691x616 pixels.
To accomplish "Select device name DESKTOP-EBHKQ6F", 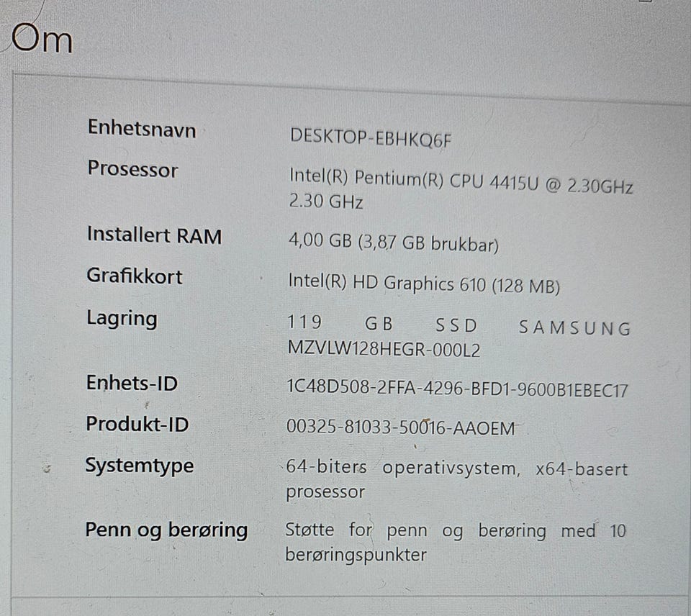I will coord(371,138).
